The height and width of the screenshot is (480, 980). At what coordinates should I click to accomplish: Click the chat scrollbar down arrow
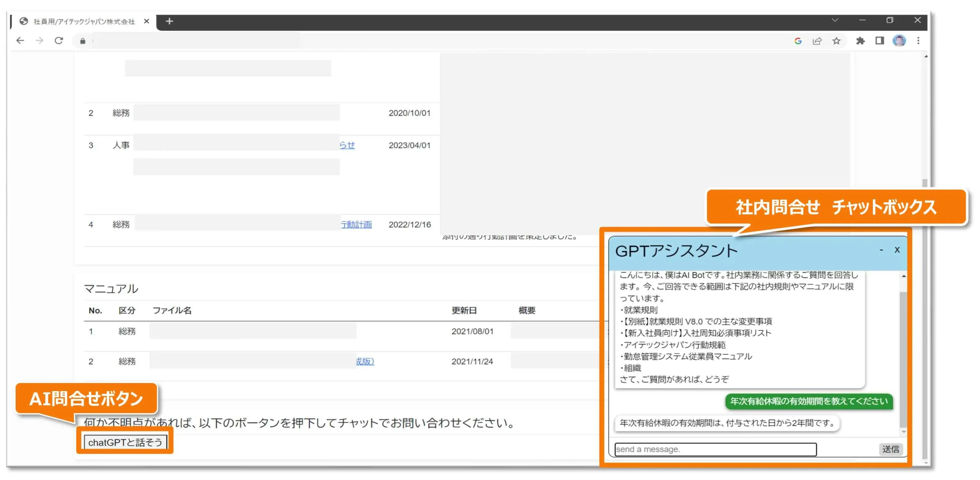coord(903,432)
